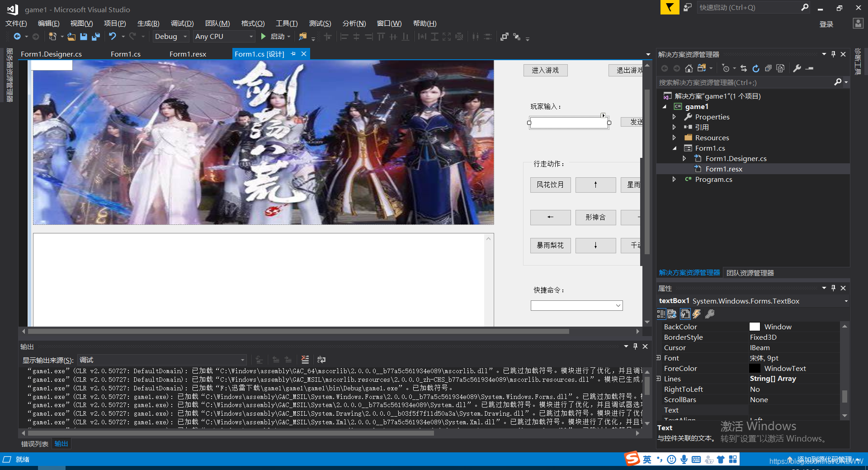Toggle auto-hide pin on Properties panel
868x470 pixels.
click(x=834, y=288)
